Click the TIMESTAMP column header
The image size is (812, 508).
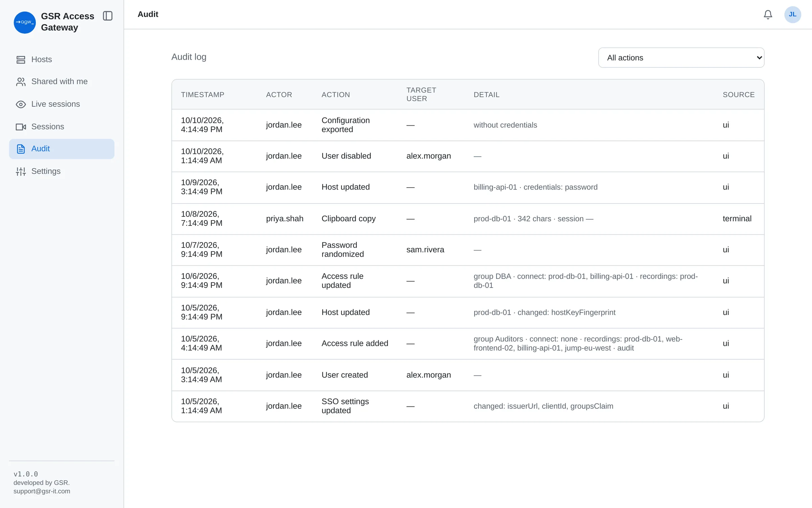202,94
